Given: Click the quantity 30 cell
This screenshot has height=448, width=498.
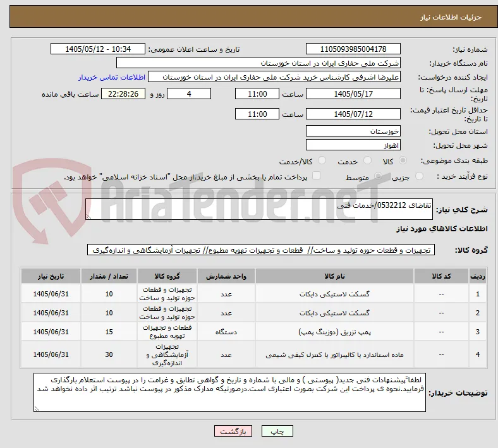Looking at the screenshot, I should click(109, 354).
